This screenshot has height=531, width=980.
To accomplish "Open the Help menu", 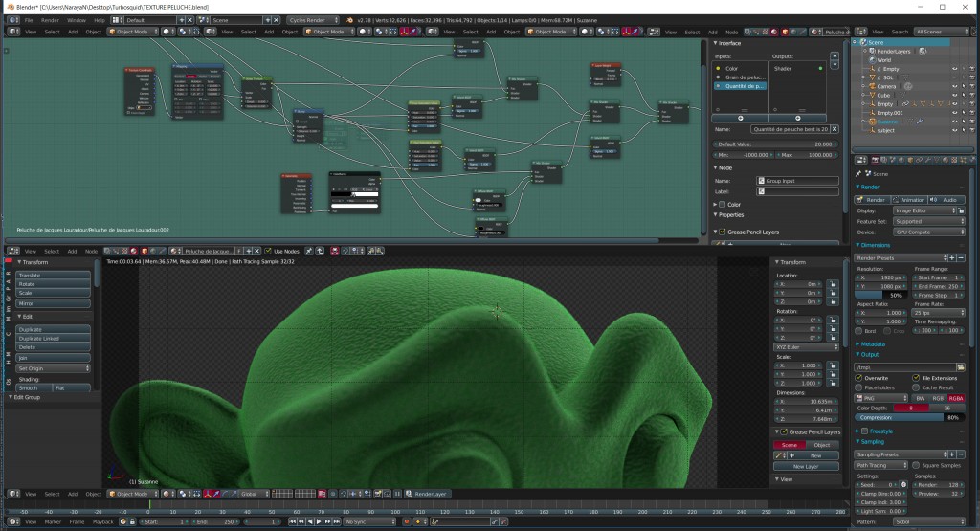I will [100, 20].
